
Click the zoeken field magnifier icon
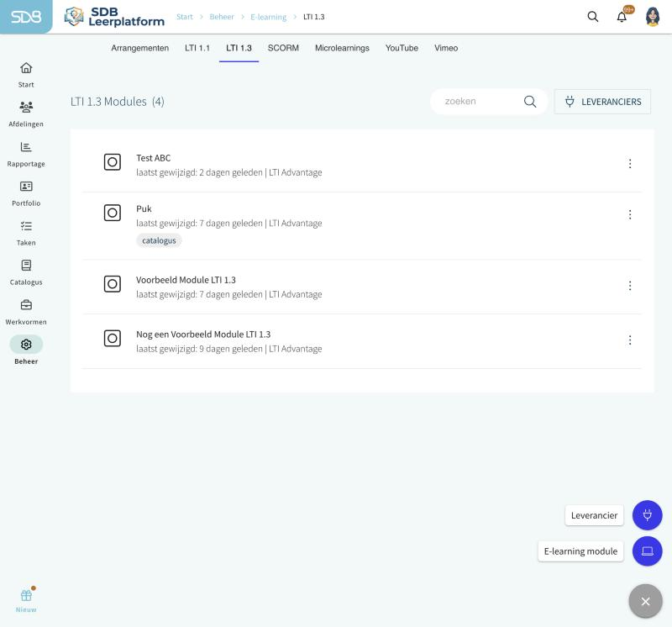[530, 102]
